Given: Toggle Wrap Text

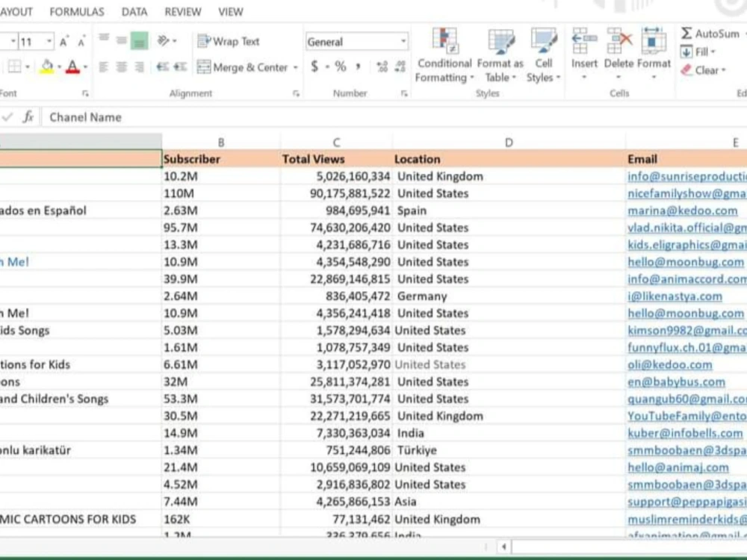Looking at the screenshot, I should click(x=228, y=41).
